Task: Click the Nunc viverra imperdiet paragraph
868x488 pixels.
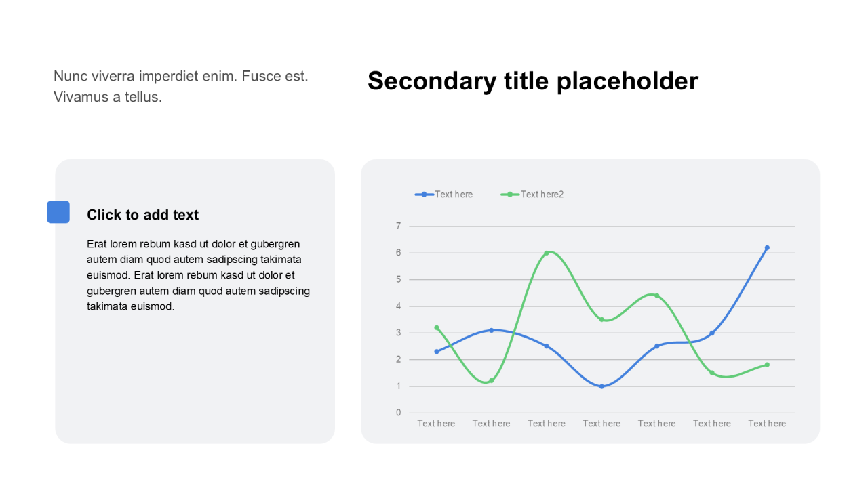Action: 181,86
